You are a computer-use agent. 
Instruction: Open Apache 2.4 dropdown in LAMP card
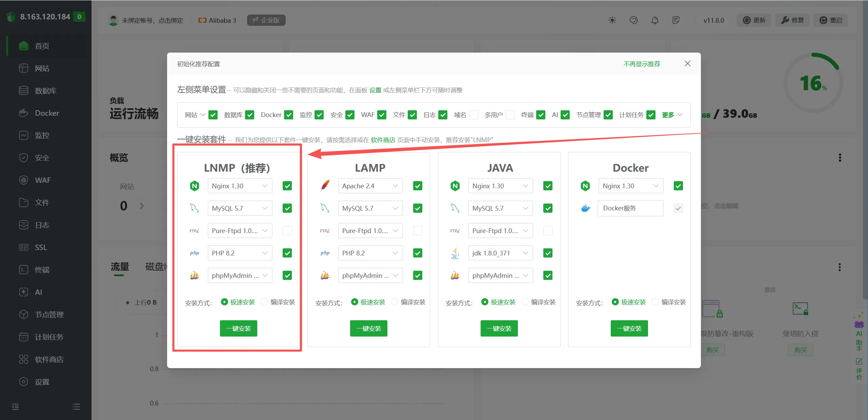pos(370,186)
